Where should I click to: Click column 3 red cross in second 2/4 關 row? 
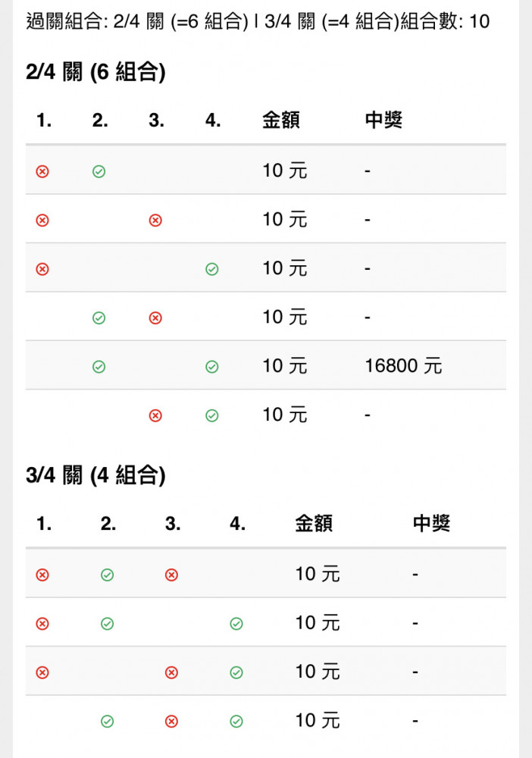155,221
